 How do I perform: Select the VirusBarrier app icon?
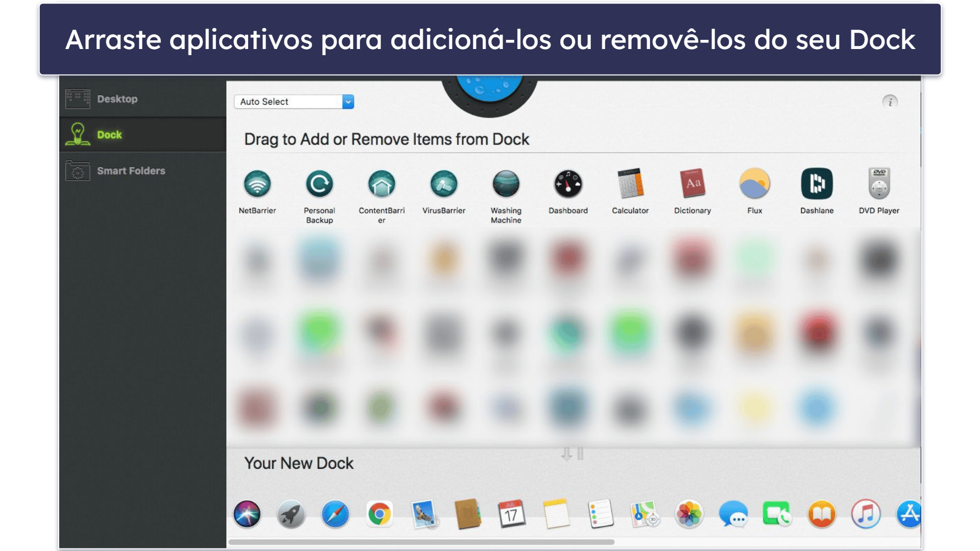[x=444, y=184]
